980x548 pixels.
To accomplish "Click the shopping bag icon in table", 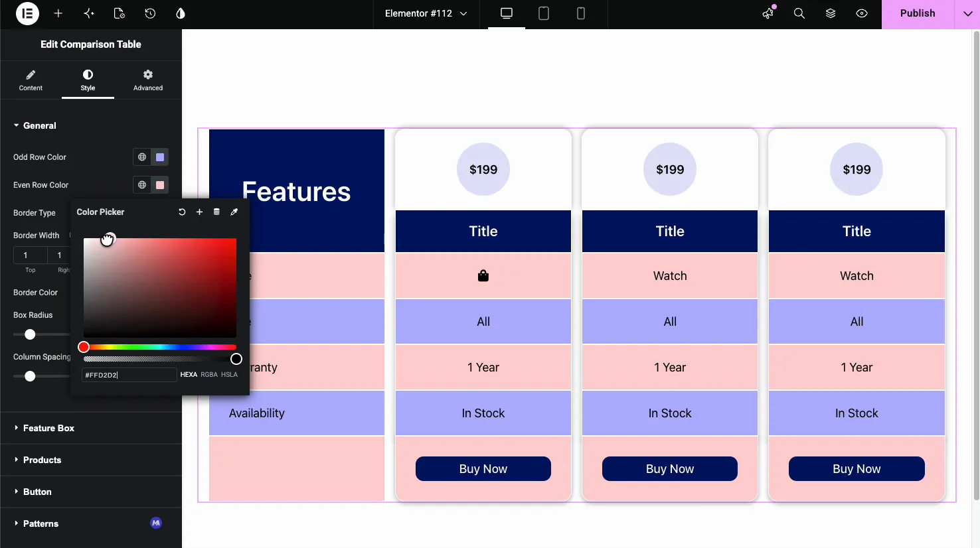I will tap(483, 276).
